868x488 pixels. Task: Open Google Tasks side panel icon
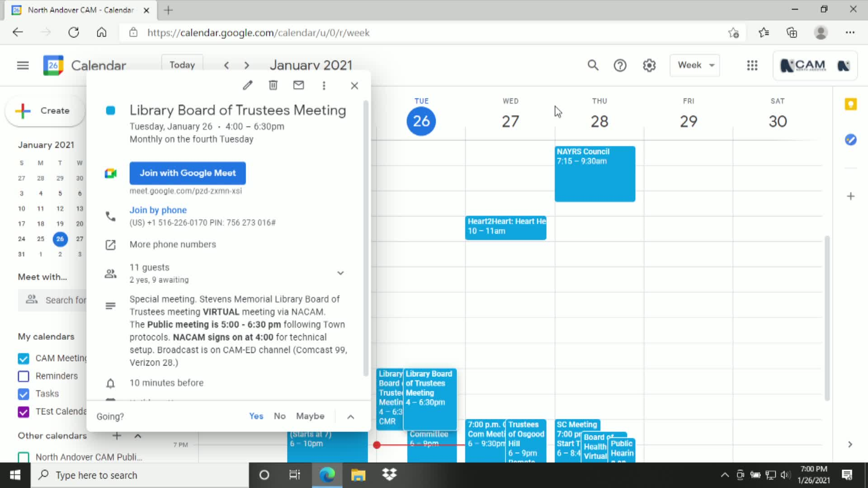[x=850, y=140]
